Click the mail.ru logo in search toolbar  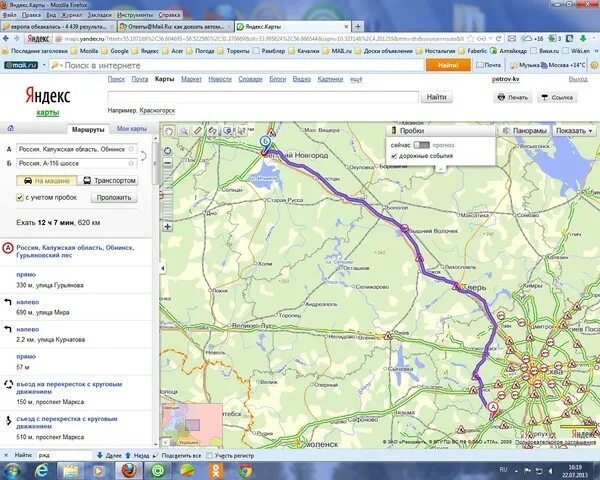point(21,65)
